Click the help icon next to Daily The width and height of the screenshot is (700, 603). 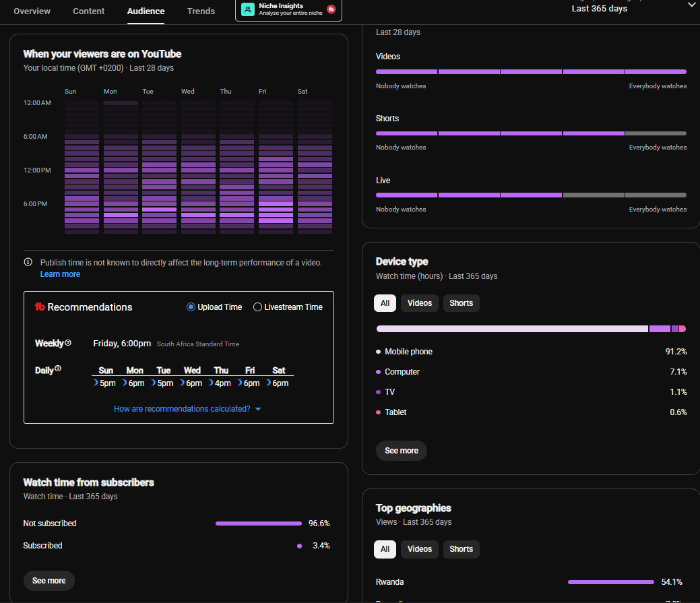click(57, 369)
